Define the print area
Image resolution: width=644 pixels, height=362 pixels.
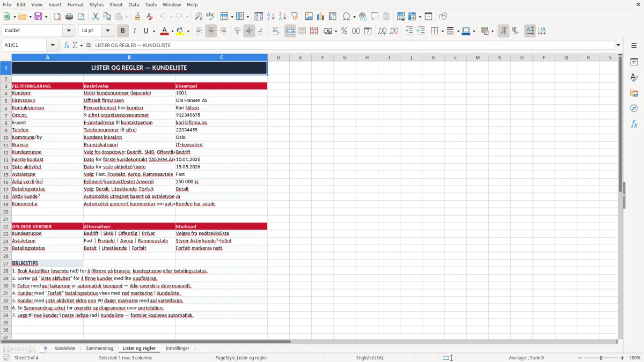400,17
